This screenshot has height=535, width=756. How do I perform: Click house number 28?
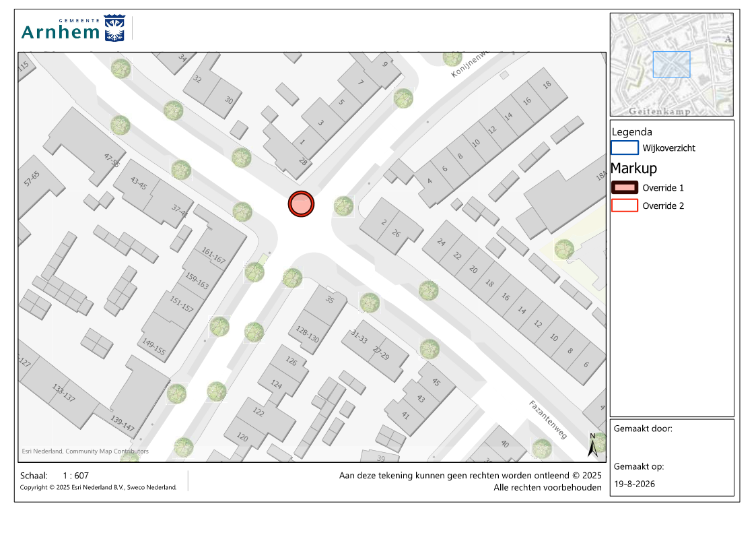point(303,162)
